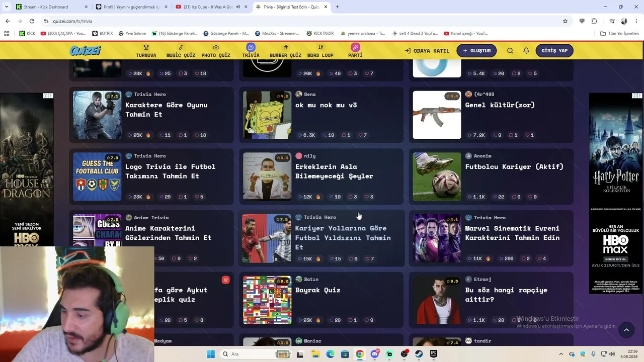Open the KİCK İNDİR bookmark
Image resolution: width=644 pixels, height=362 pixels.
[x=320, y=34]
